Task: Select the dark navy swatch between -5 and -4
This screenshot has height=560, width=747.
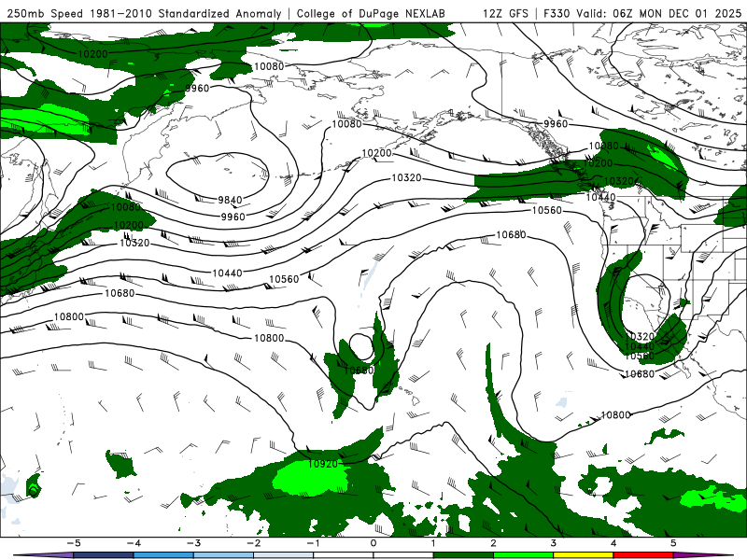Action: (104, 555)
